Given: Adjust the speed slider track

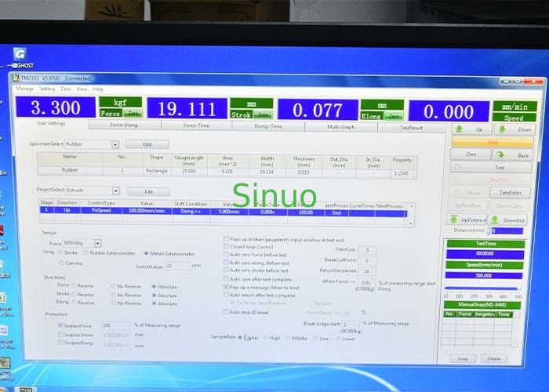Looking at the screenshot, I should coord(484,287).
